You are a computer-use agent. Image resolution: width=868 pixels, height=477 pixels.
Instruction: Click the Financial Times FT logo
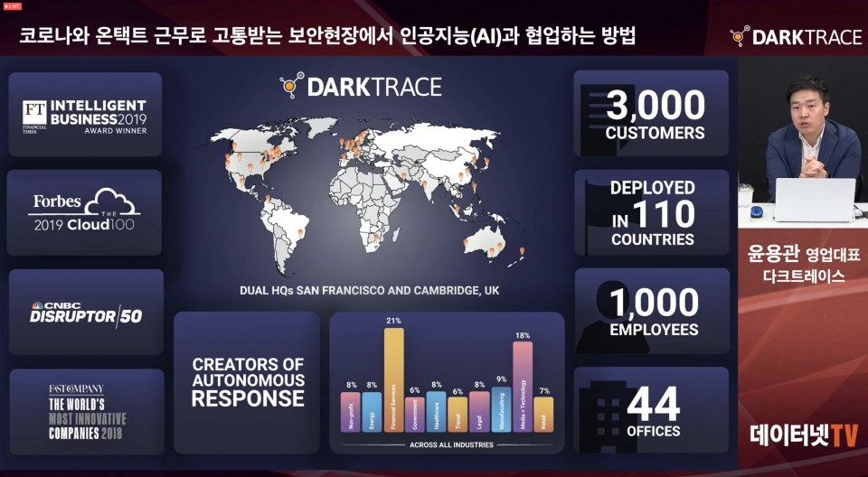(34, 112)
